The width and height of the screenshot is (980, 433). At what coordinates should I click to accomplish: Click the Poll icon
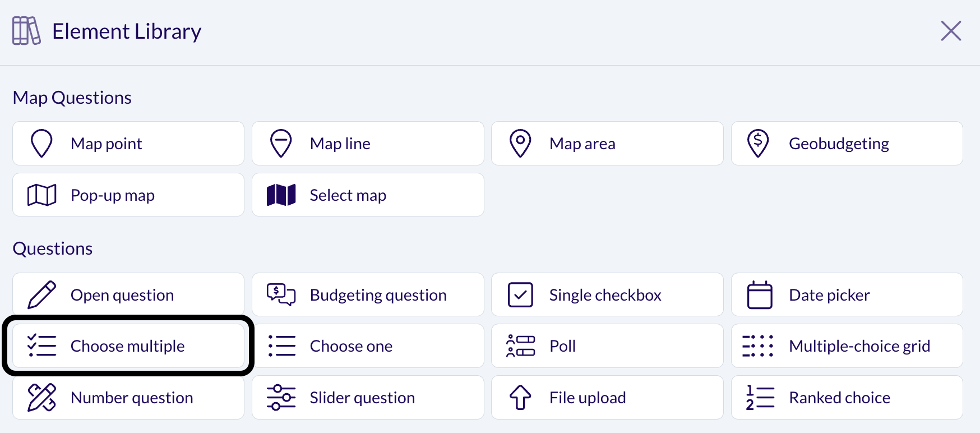pos(520,346)
